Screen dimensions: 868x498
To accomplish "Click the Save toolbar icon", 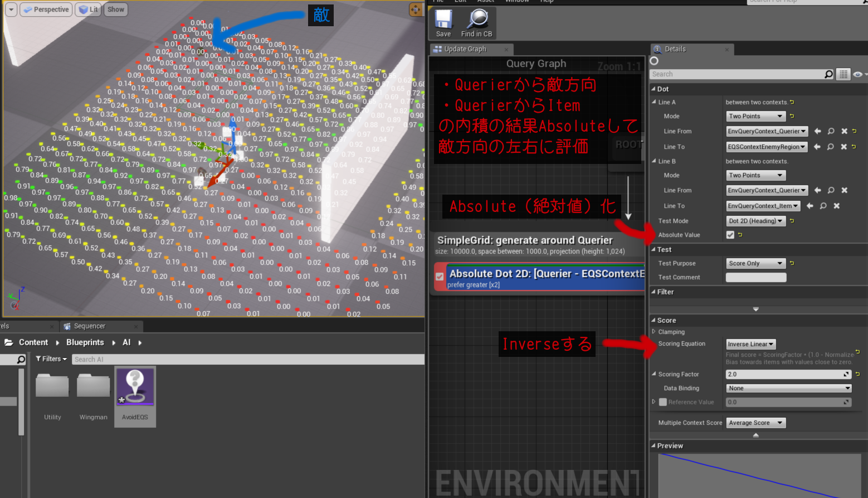I will point(443,23).
